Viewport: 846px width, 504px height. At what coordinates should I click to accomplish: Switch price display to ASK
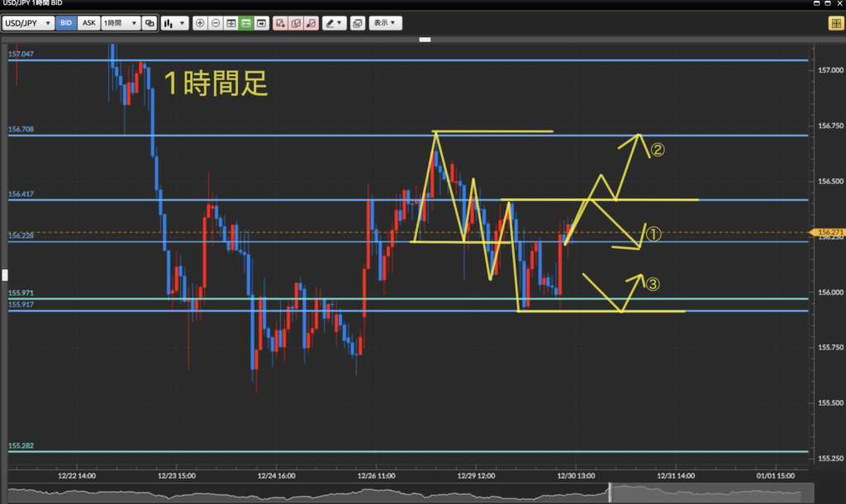tap(88, 23)
